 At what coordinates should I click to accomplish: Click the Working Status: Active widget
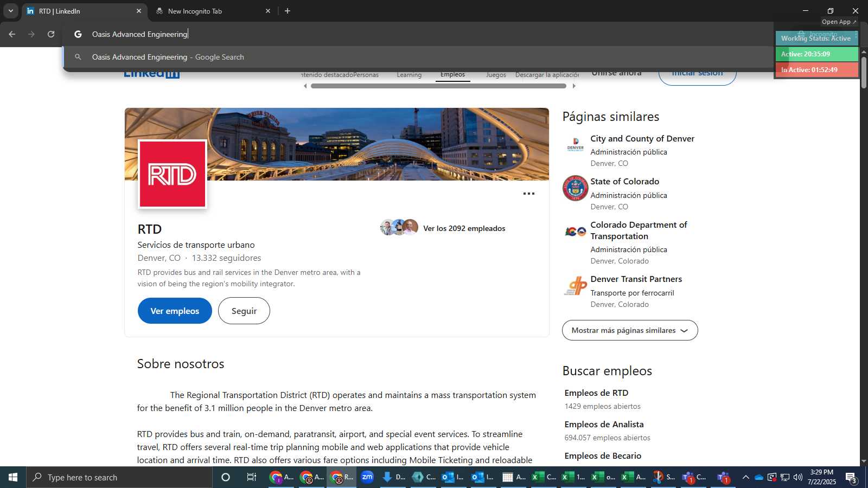[816, 38]
